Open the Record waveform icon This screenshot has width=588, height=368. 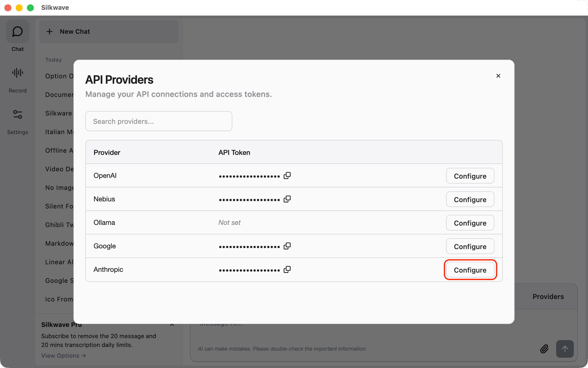pos(17,73)
